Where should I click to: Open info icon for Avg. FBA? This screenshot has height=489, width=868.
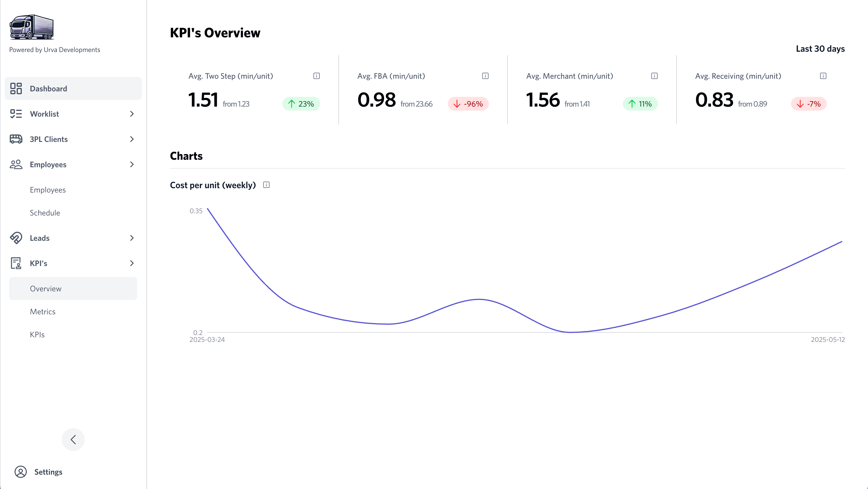(485, 76)
